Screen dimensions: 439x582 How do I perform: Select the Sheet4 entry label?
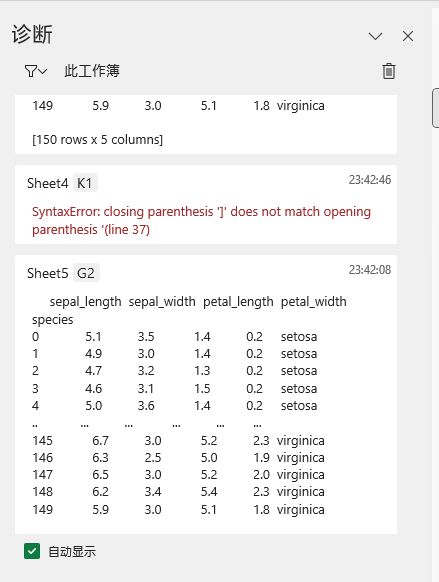click(47, 183)
